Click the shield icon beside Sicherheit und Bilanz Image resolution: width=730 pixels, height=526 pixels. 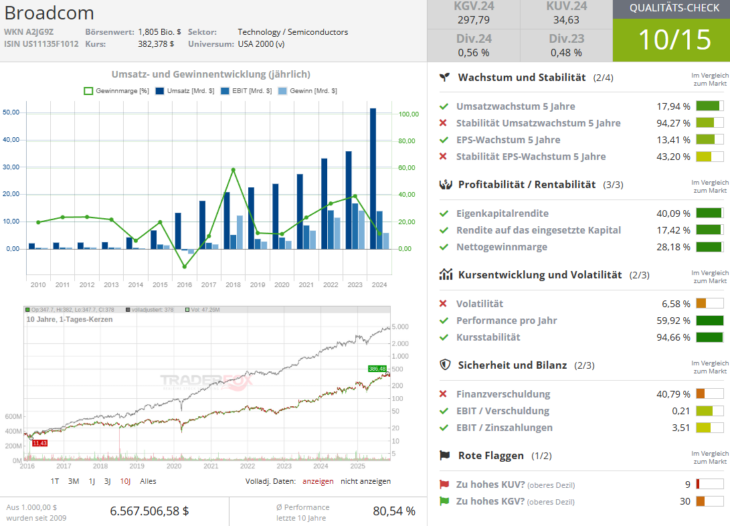pos(444,364)
